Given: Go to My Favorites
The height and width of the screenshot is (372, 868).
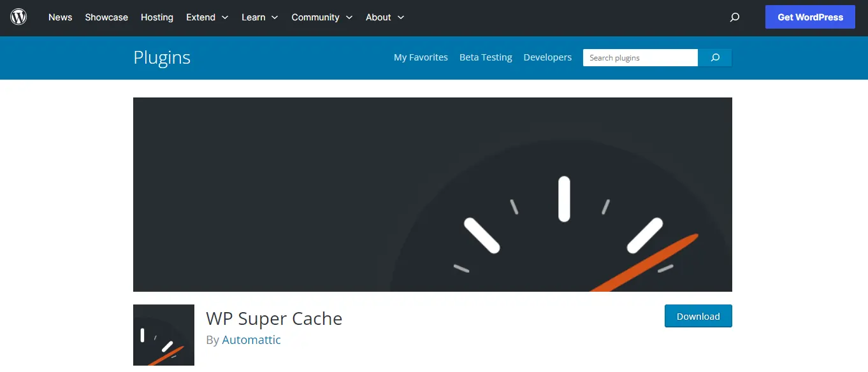Looking at the screenshot, I should tap(421, 57).
